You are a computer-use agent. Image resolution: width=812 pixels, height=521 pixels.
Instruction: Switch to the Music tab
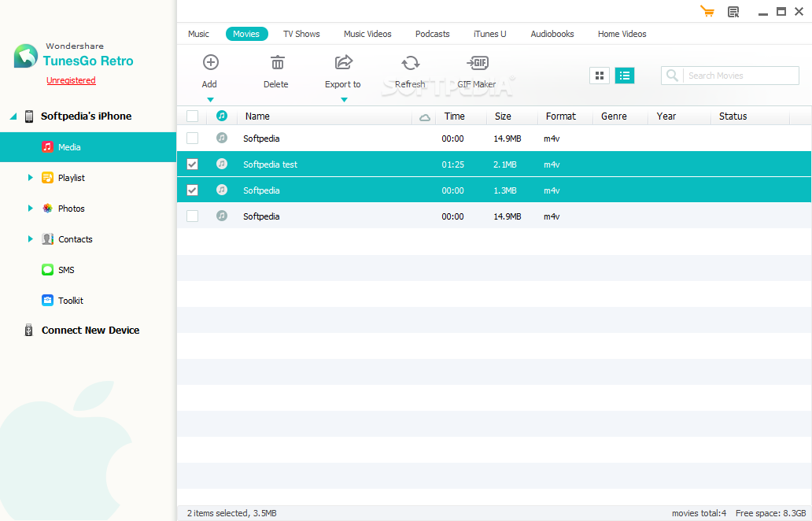click(198, 34)
